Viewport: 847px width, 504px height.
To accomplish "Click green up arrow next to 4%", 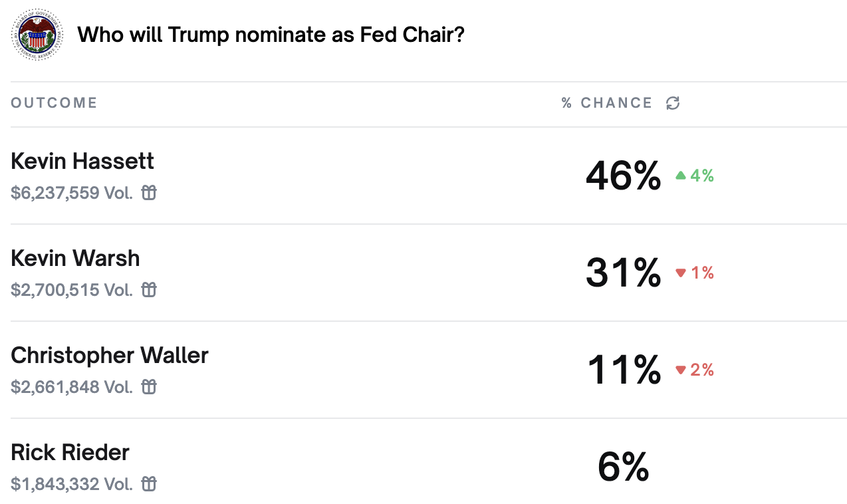I will point(680,176).
